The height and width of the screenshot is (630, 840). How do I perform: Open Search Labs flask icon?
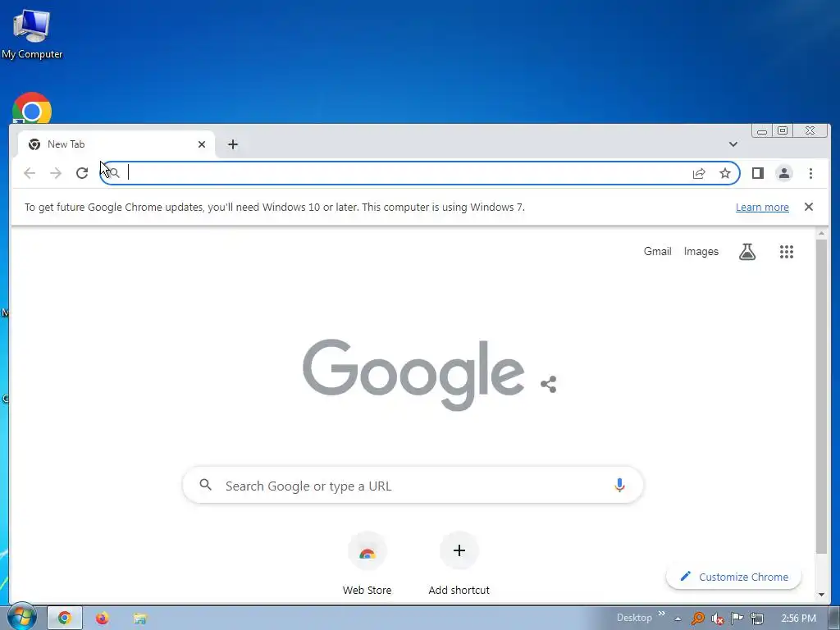pyautogui.click(x=746, y=251)
